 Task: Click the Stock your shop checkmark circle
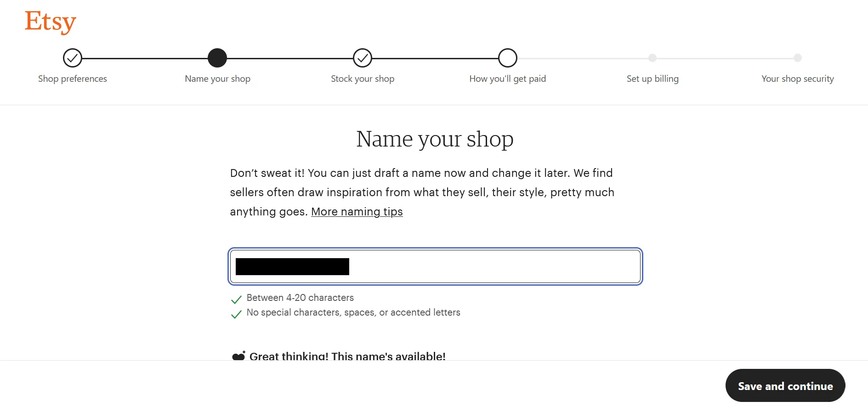(363, 58)
